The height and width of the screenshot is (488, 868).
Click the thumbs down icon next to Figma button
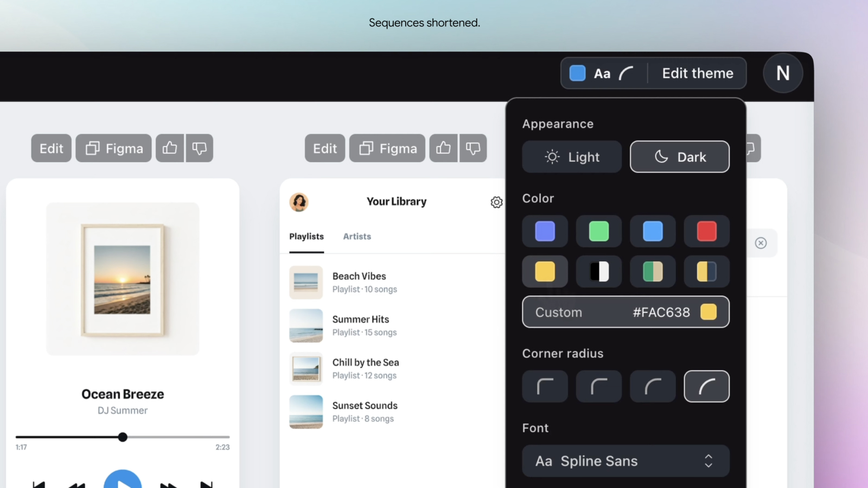pyautogui.click(x=200, y=147)
